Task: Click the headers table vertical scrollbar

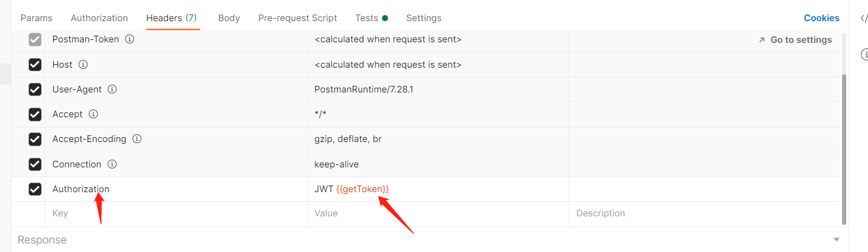Action: click(x=844, y=145)
